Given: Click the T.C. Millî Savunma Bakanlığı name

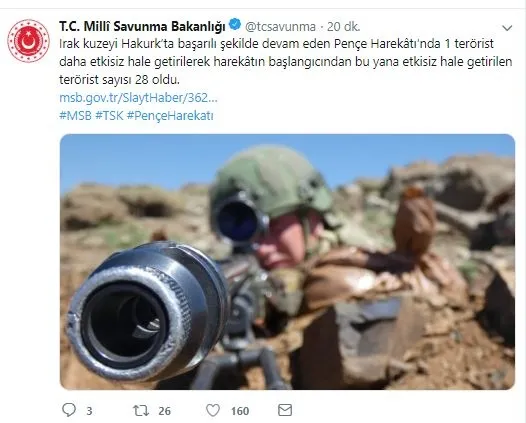Looking at the screenshot, I should 142,27.
